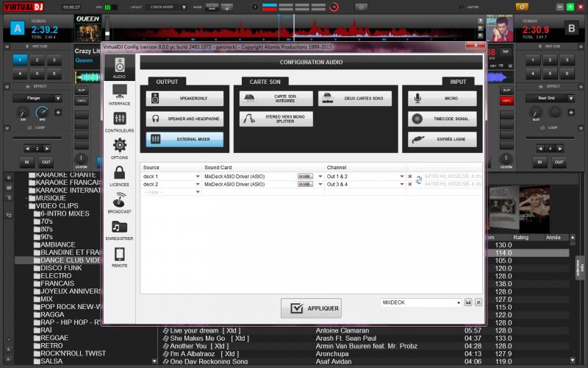Viewport: 588px width, 368px height.
Task: Open the Licences padlock section
Action: coord(119,174)
